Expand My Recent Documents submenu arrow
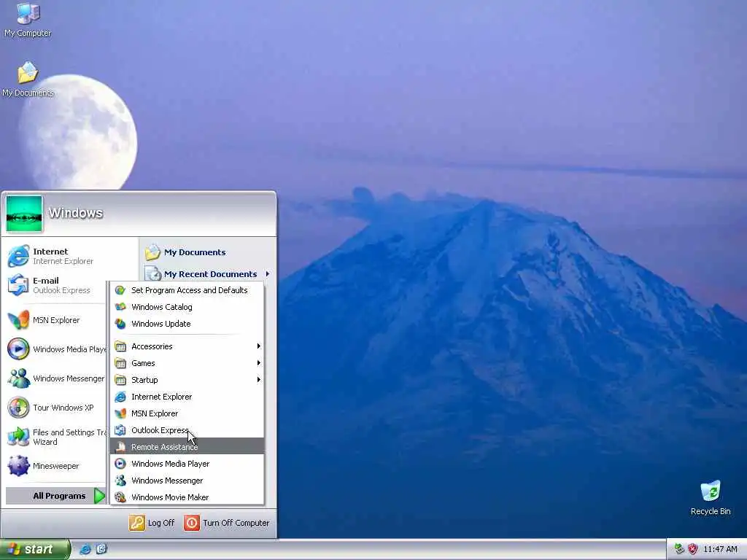747x560 pixels. click(x=268, y=274)
